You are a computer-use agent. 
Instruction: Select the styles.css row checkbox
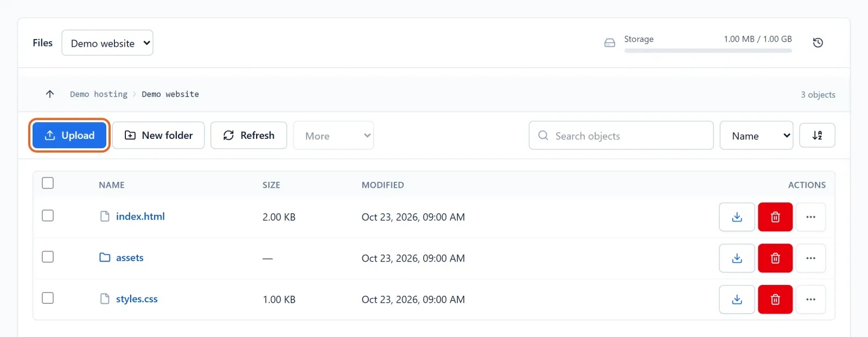[x=48, y=298]
